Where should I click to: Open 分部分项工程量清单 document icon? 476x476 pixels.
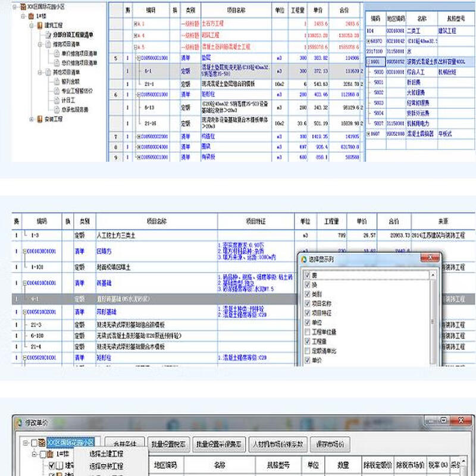48,35
